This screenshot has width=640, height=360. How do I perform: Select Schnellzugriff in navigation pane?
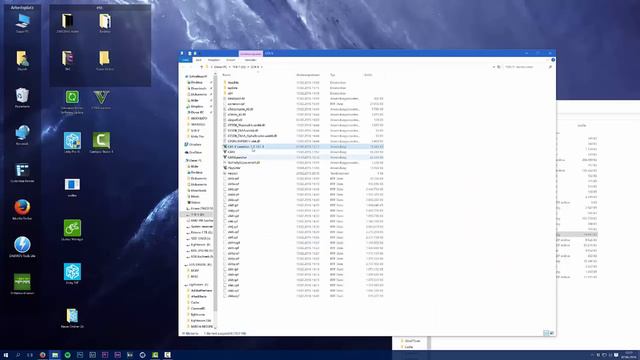(x=198, y=77)
